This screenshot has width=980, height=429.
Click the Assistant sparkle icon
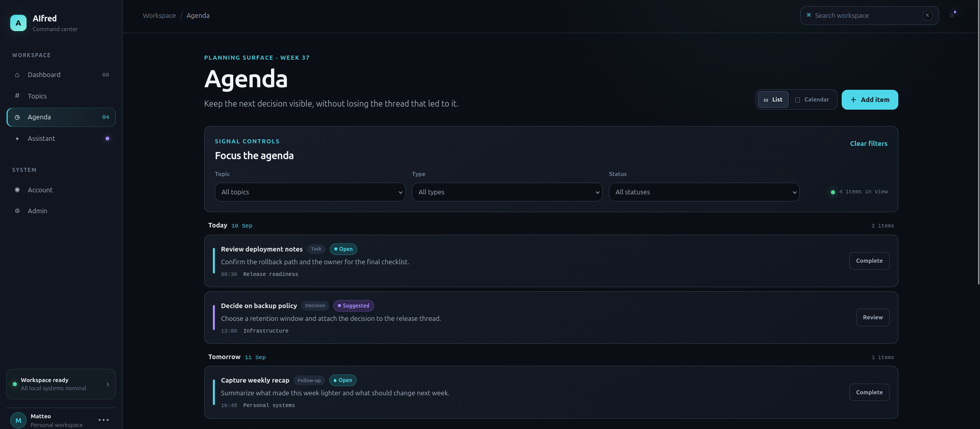tap(17, 139)
